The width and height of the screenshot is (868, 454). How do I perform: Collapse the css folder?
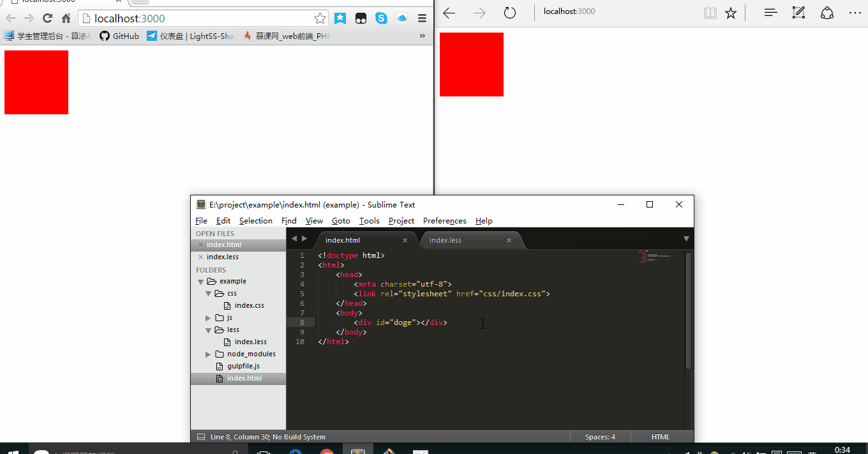(208, 294)
